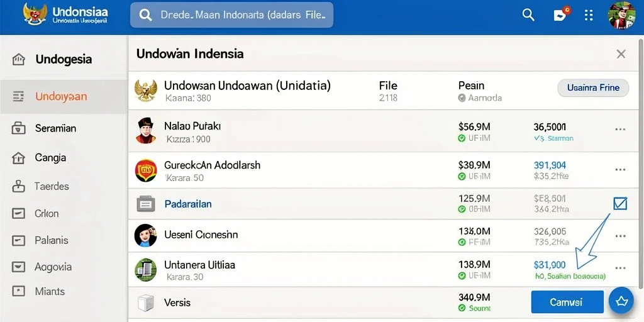Click the $56.9M value
Image resolution: width=644 pixels, height=322 pixels.
click(x=474, y=126)
